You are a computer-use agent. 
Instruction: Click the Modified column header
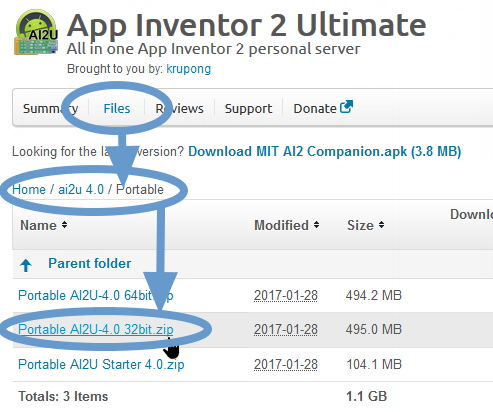coord(281,225)
